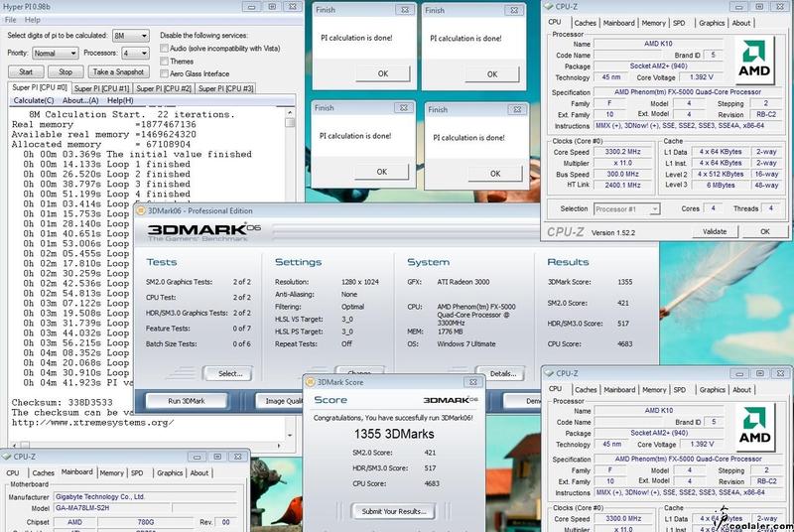Click Take a Snapshot button
Screen dimensions: 794x532
click(x=118, y=71)
